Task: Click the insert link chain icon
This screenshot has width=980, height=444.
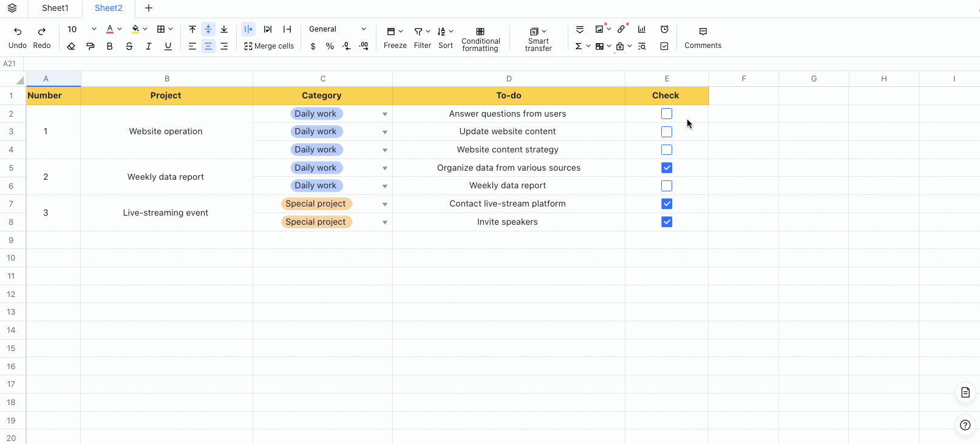Action: [x=621, y=29]
